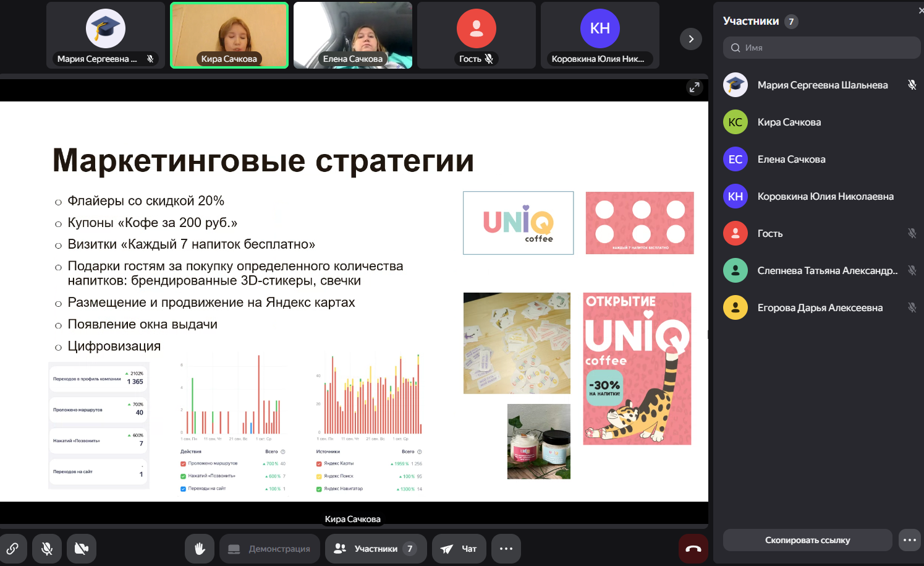Open three-dot menu beside Скопировать ссылку

pyautogui.click(x=909, y=540)
